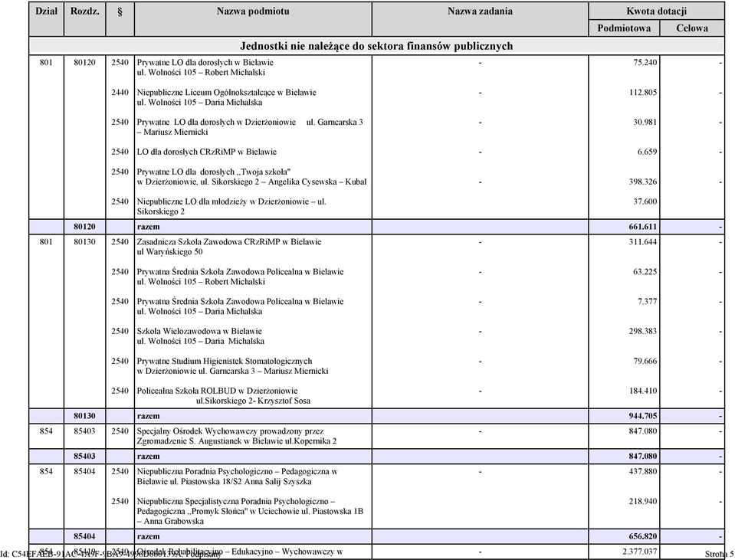Click the amount 7.377
Image resolution: width=735 pixels, height=560 pixels.
pyautogui.click(x=648, y=301)
